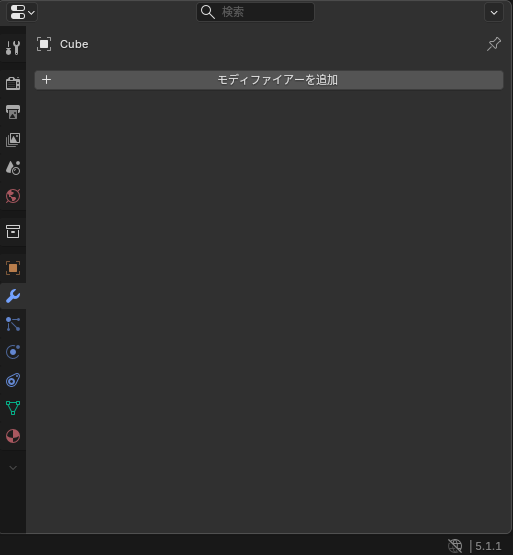Viewport: 513px width, 555px height.
Task: Open the Tool properties tab
Action: pos(13,48)
